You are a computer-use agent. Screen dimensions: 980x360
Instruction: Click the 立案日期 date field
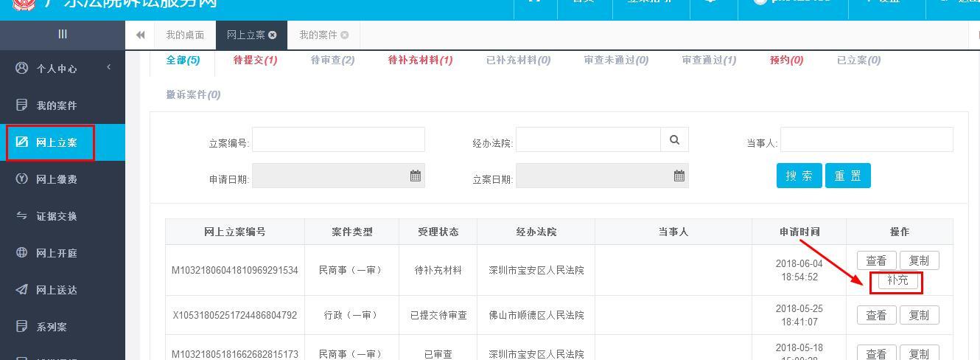[x=602, y=176]
